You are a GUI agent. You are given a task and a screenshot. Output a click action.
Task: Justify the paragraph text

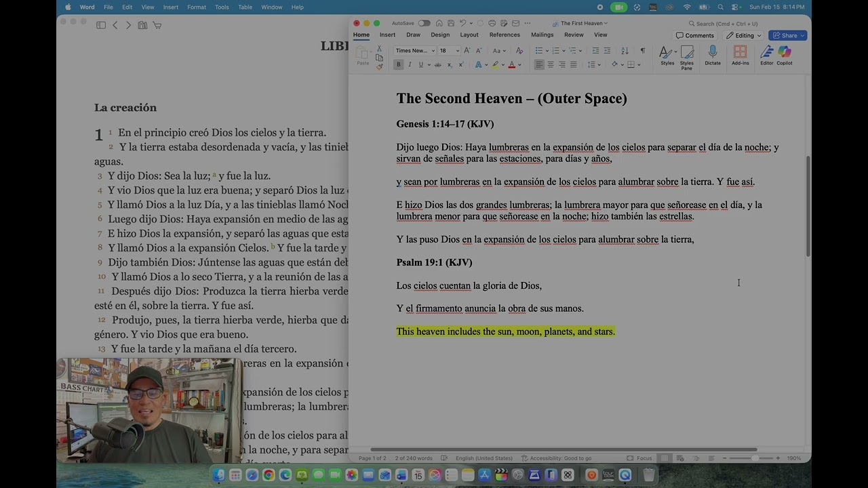coord(573,64)
